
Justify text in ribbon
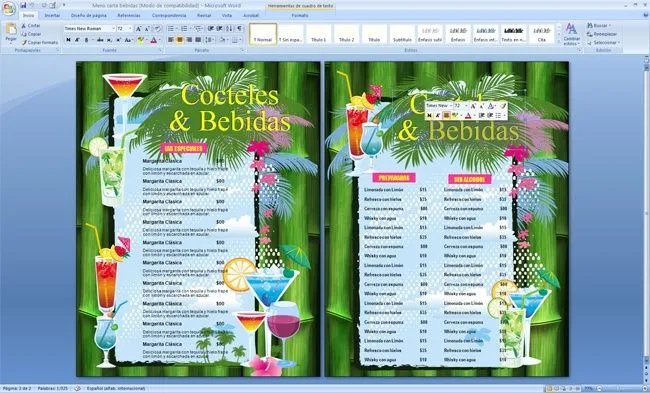(198, 40)
